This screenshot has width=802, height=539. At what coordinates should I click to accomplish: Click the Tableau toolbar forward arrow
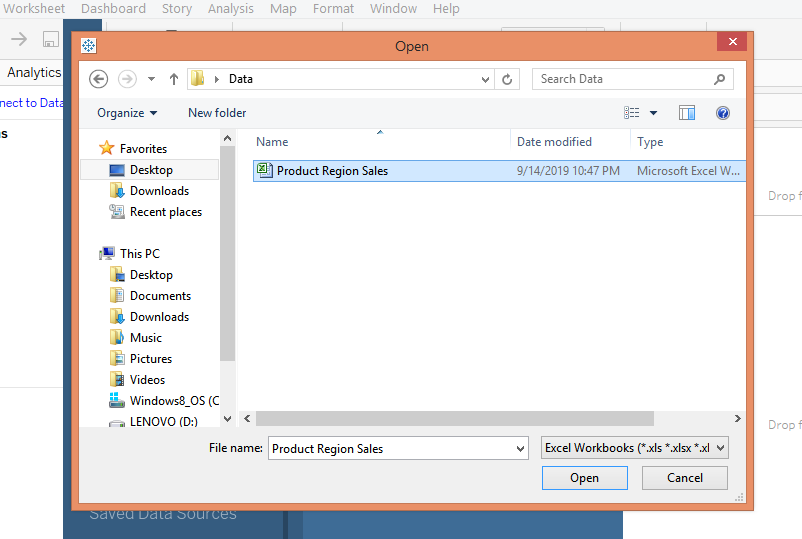pyautogui.click(x=19, y=39)
